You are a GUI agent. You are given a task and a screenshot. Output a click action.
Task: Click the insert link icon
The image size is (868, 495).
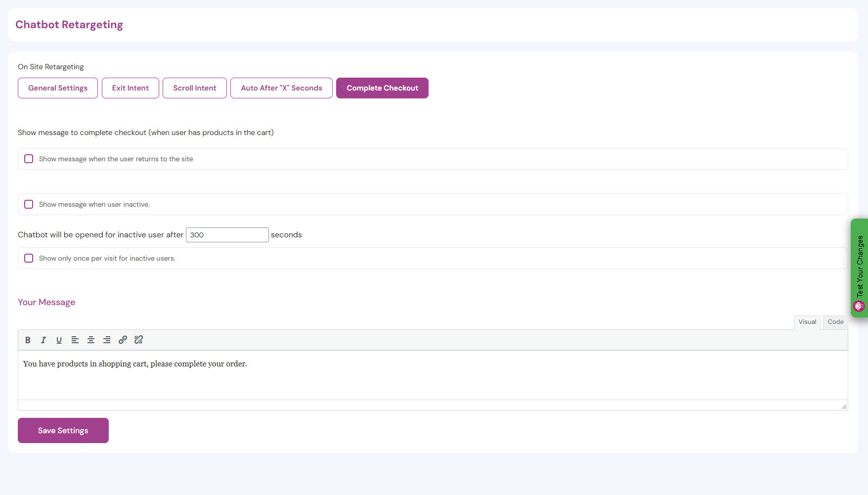123,340
